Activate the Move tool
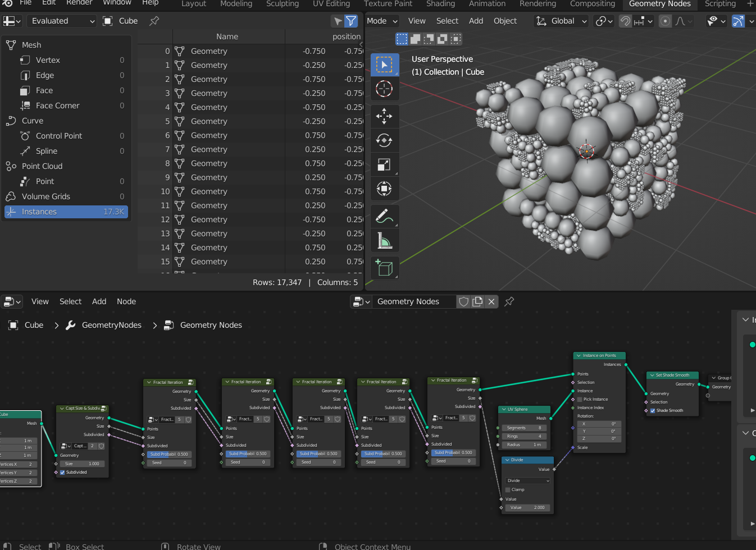756x550 pixels. pyautogui.click(x=384, y=116)
